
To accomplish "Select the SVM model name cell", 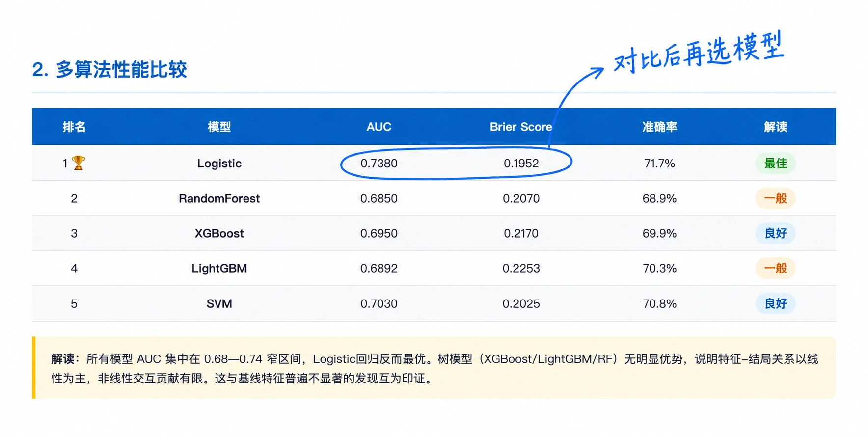I will click(219, 304).
